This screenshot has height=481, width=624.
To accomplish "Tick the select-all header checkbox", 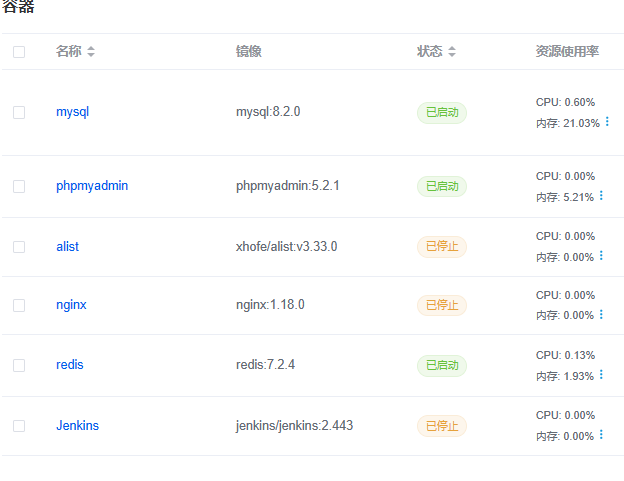I will [x=19, y=52].
